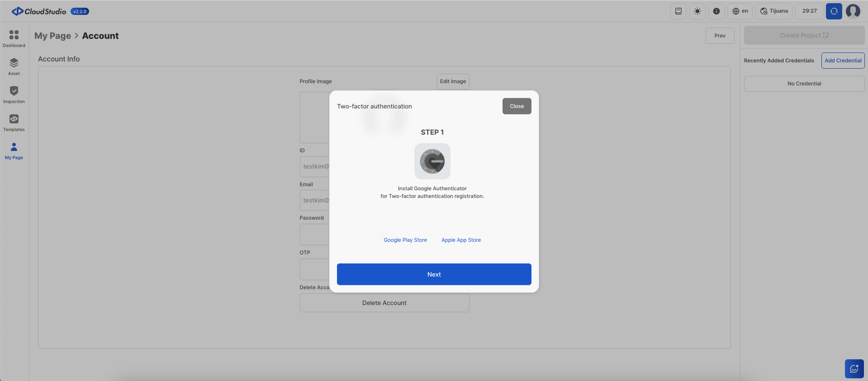
Task: Click the blue refresh session icon
Action: tap(834, 11)
